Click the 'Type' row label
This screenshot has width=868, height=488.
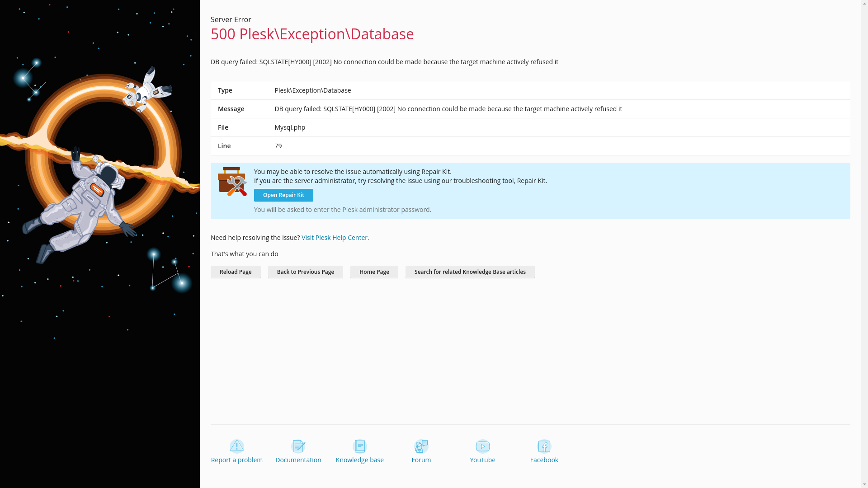(225, 90)
